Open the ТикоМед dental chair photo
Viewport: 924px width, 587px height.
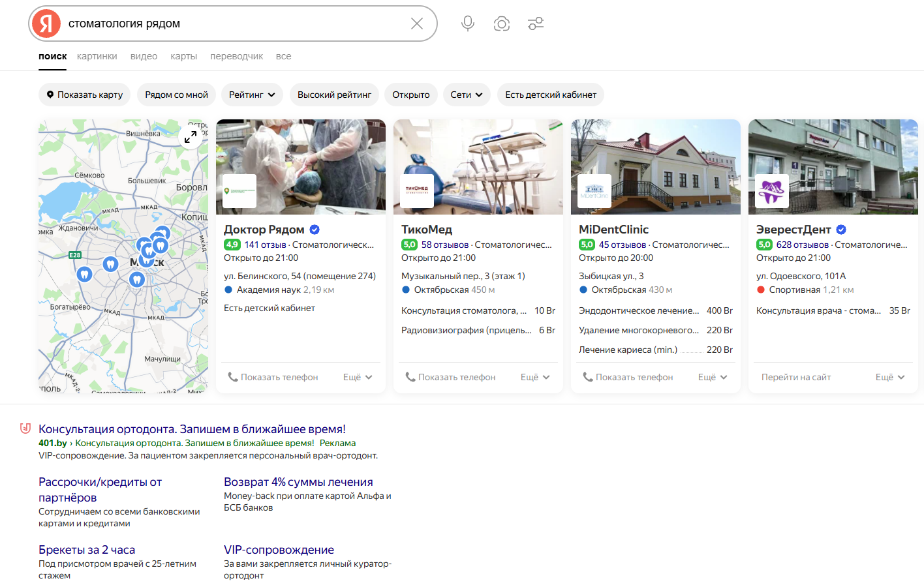pyautogui.click(x=478, y=167)
